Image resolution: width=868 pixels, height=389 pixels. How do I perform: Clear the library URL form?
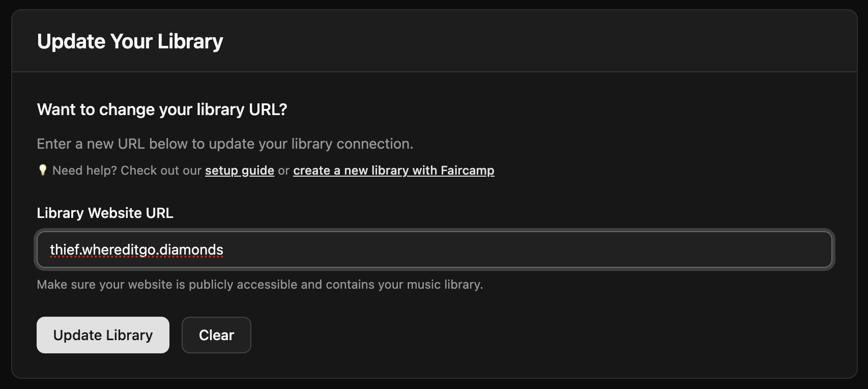tap(216, 335)
